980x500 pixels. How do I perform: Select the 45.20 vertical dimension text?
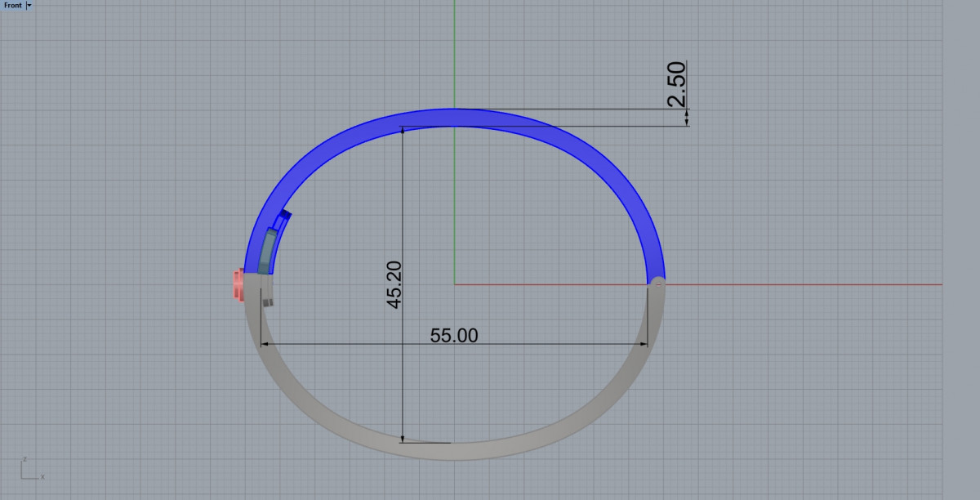[x=394, y=285]
